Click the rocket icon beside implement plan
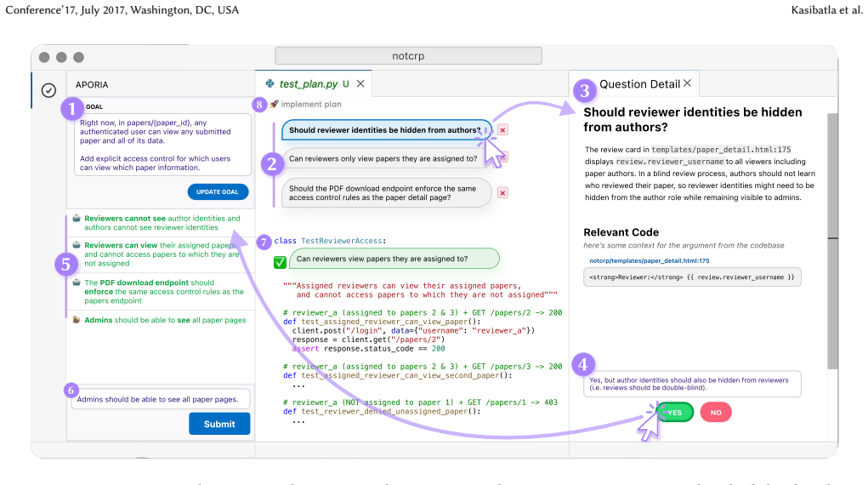This screenshot has height=485, width=868. click(275, 104)
